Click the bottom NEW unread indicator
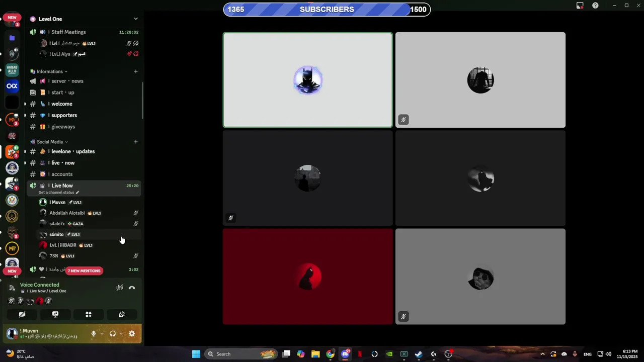Screen dimensions: 644x362 point(12,271)
